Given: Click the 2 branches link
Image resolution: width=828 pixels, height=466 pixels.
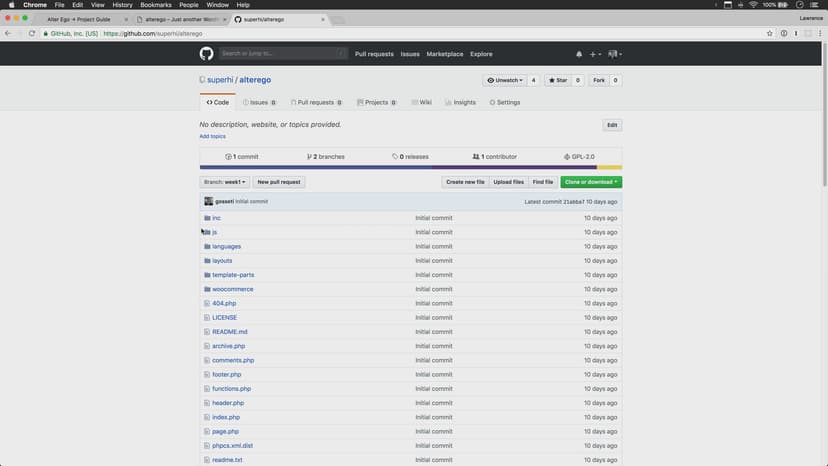Looking at the screenshot, I should click(x=325, y=157).
